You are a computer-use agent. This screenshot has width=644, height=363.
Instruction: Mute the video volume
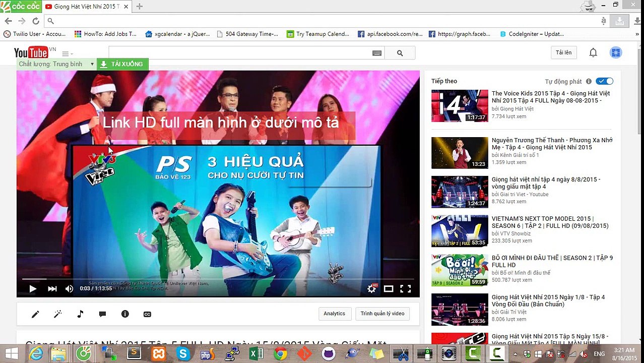69,289
